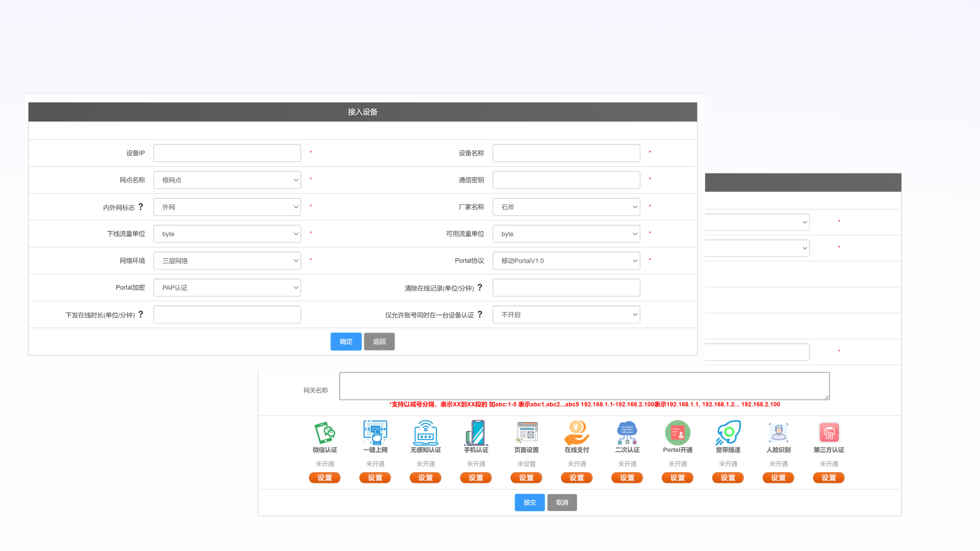Click 未开通 status under 第三方认证
The width and height of the screenshot is (980, 551).
(829, 464)
